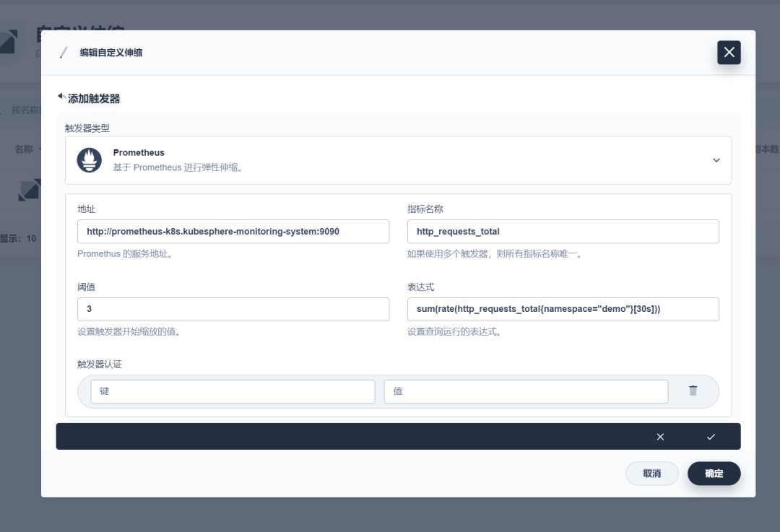Click the 指标名称 field with http_requests_total
This screenshot has height=532, width=780.
point(563,231)
